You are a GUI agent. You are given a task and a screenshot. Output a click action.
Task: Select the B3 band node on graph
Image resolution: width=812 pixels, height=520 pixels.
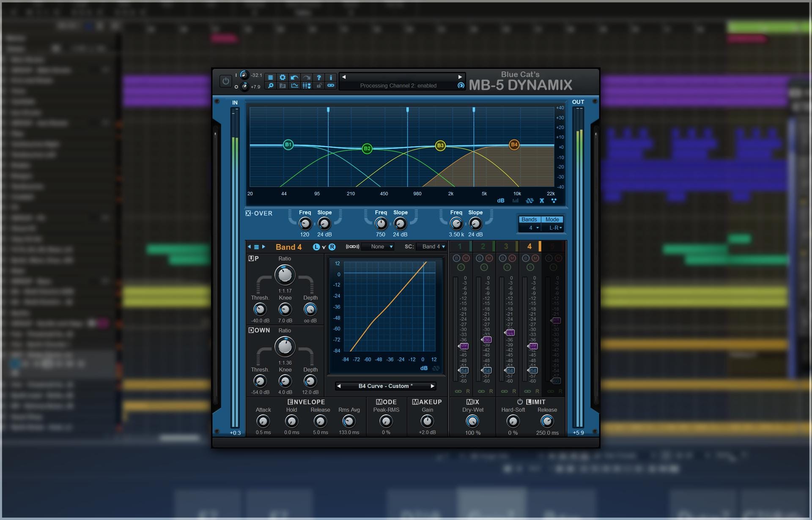click(x=440, y=146)
